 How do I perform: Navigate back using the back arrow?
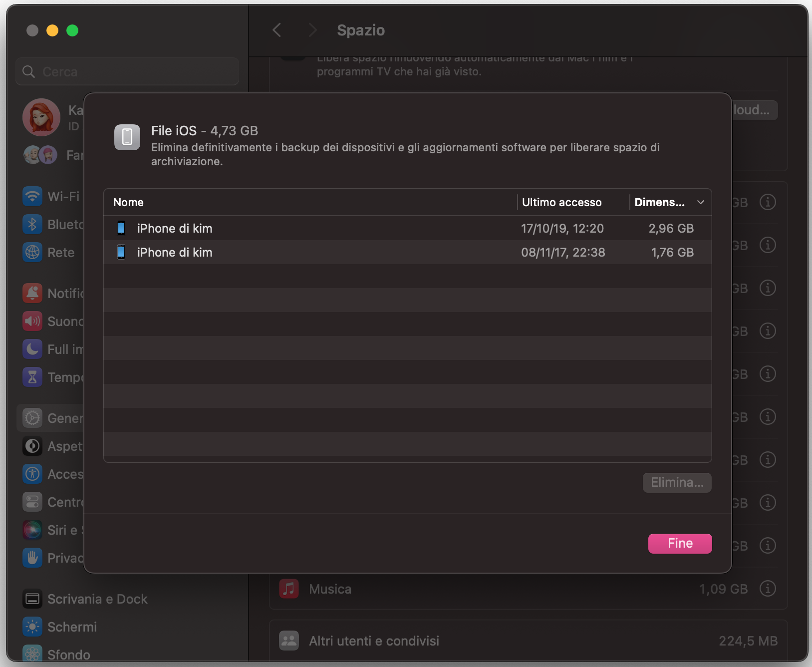point(277,30)
